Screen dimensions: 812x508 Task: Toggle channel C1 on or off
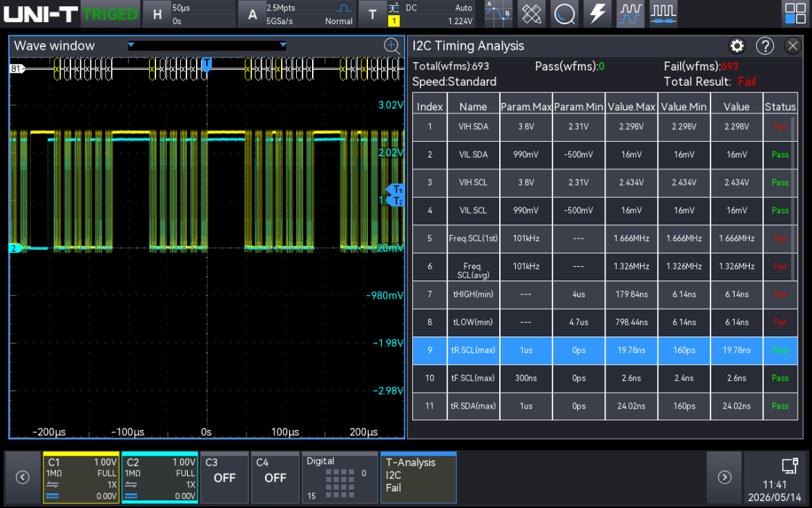click(81, 478)
